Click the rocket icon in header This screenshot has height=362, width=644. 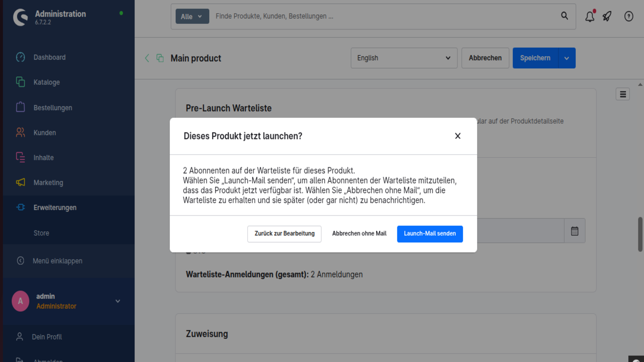click(x=607, y=16)
